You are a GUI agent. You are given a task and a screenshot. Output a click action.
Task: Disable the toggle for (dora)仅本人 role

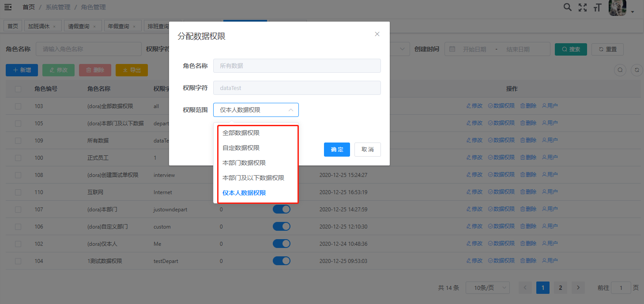click(x=281, y=243)
